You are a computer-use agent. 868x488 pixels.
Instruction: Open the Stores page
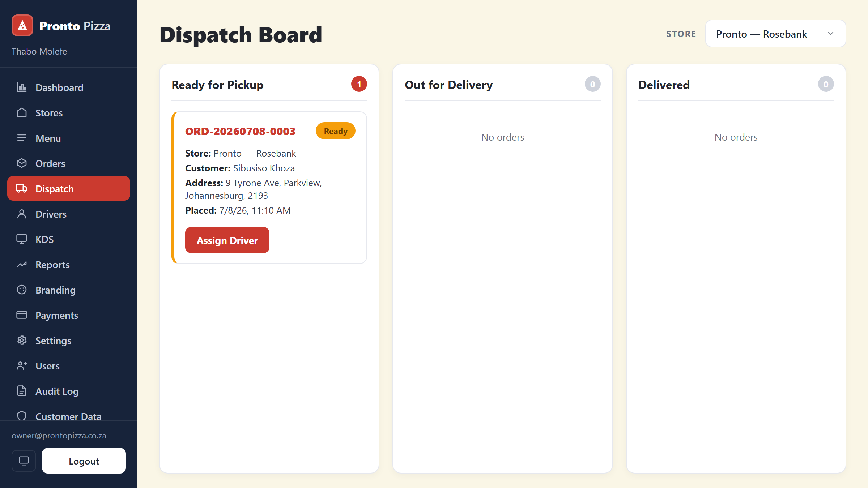[x=69, y=113]
